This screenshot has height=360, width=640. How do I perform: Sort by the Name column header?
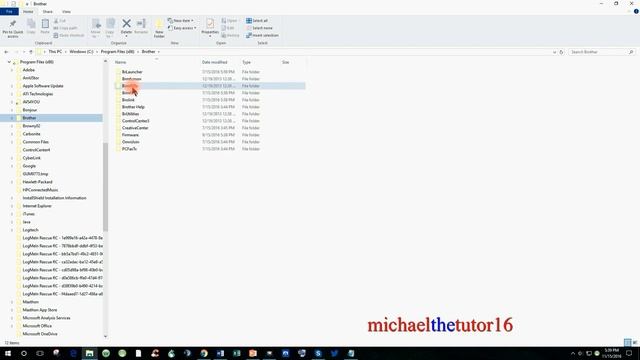click(x=120, y=62)
